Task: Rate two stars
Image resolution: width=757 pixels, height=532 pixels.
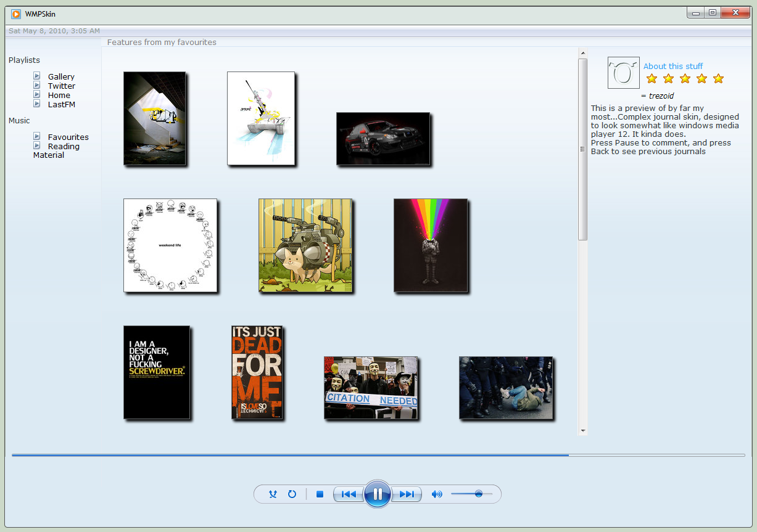Action: tap(668, 78)
